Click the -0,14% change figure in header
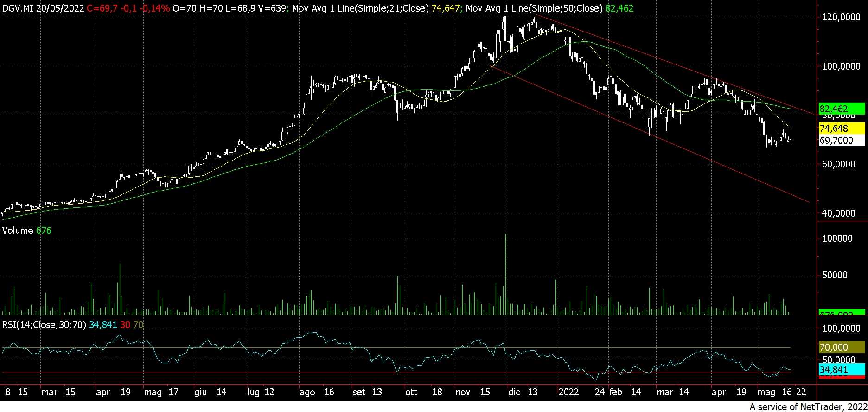This screenshot has height=412, width=868. click(155, 8)
